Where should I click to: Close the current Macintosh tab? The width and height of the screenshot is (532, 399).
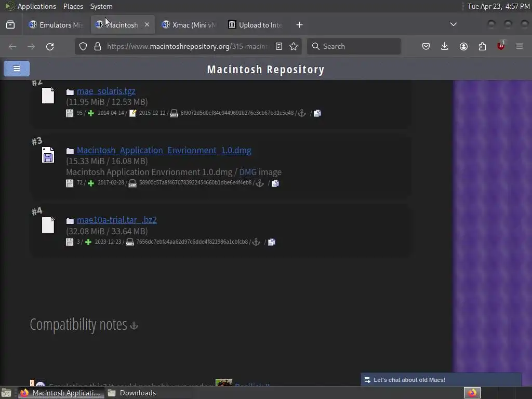[147, 24]
